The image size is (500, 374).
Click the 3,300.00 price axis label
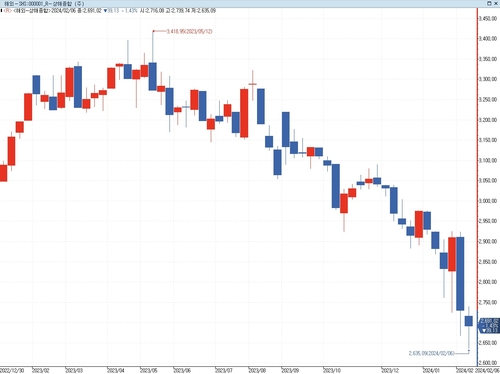tap(488, 79)
